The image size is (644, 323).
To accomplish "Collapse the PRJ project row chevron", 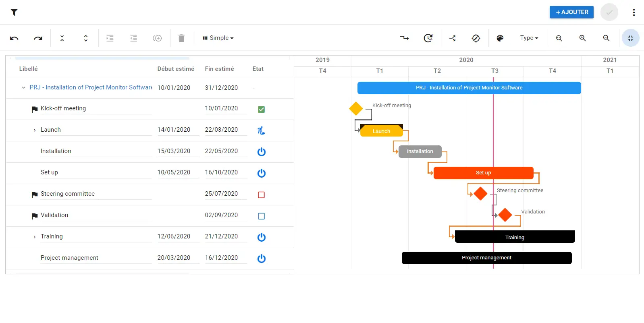I will [23, 87].
